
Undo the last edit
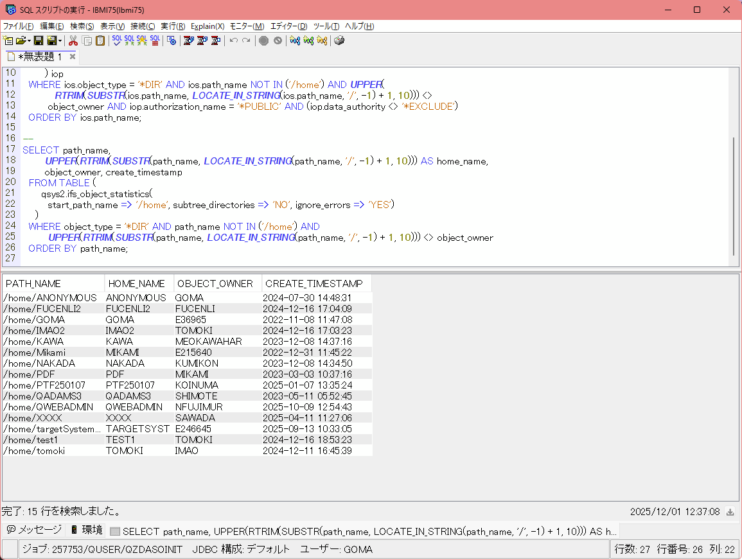pyautogui.click(x=233, y=40)
